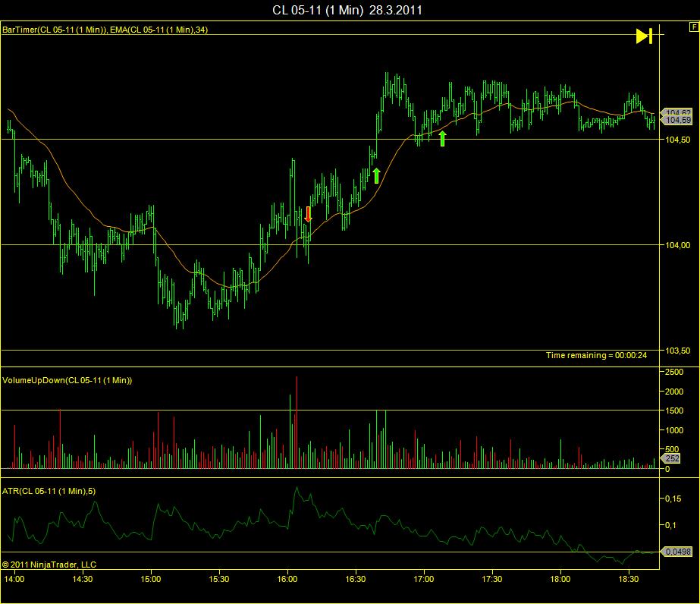Select the green up-arrow marker near 17:08
Screen dimensions: 700x604
tap(442, 139)
